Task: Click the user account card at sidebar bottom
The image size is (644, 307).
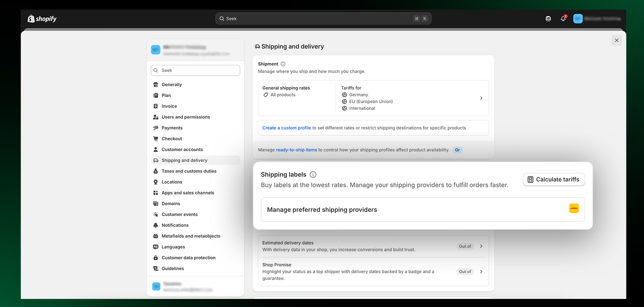Action: pyautogui.click(x=195, y=286)
